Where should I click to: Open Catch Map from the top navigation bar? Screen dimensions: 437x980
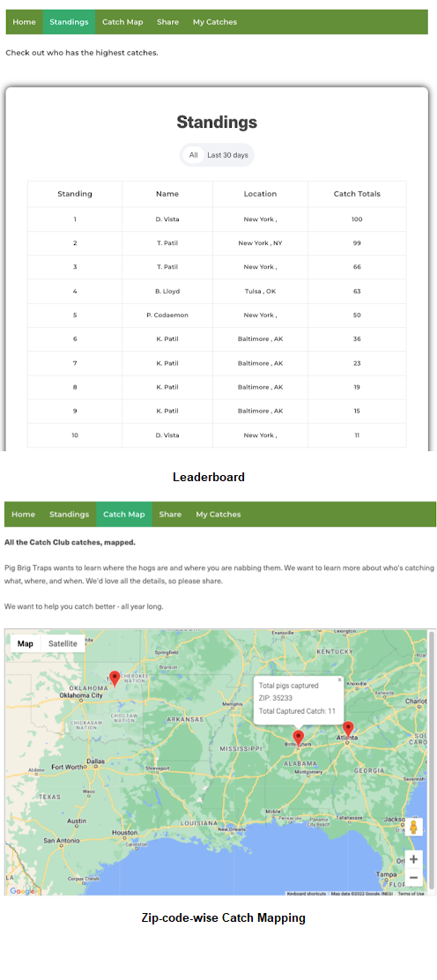pyautogui.click(x=122, y=22)
